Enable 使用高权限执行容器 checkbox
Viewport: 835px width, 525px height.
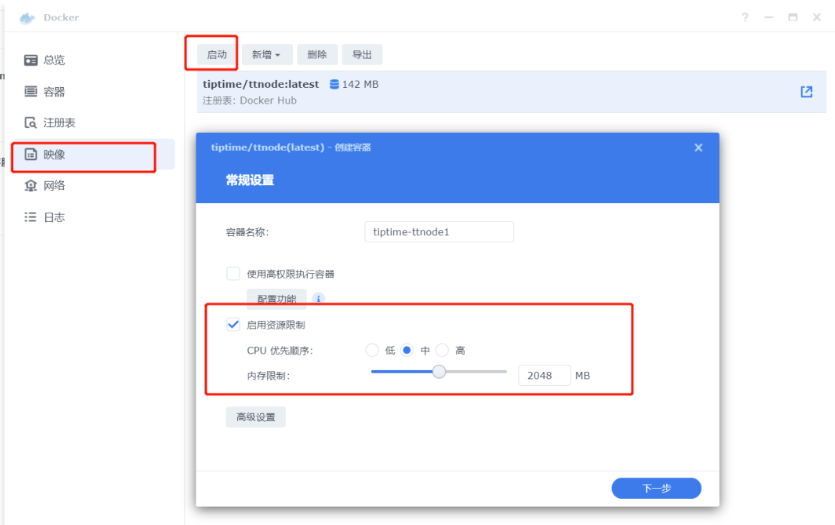click(x=233, y=273)
